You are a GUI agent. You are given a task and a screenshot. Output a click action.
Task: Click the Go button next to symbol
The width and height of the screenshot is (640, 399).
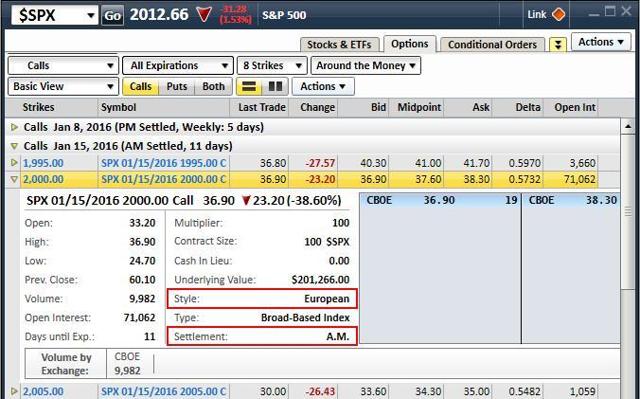(x=112, y=16)
